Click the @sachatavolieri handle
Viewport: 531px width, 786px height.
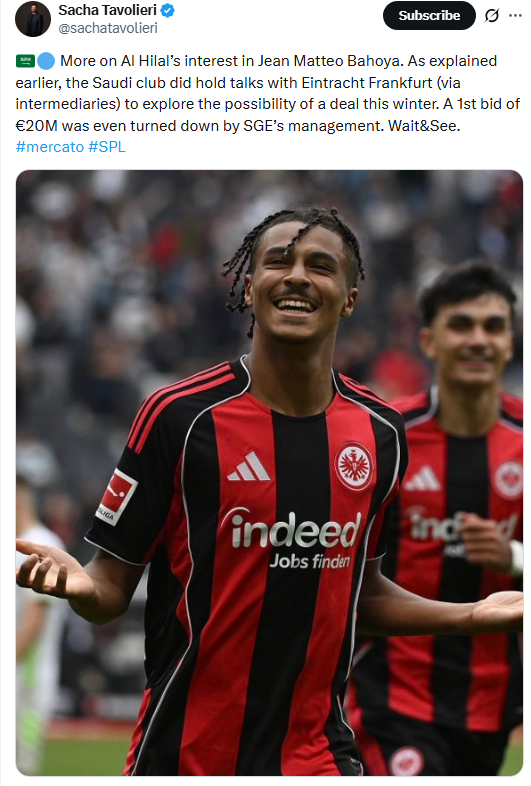point(108,28)
